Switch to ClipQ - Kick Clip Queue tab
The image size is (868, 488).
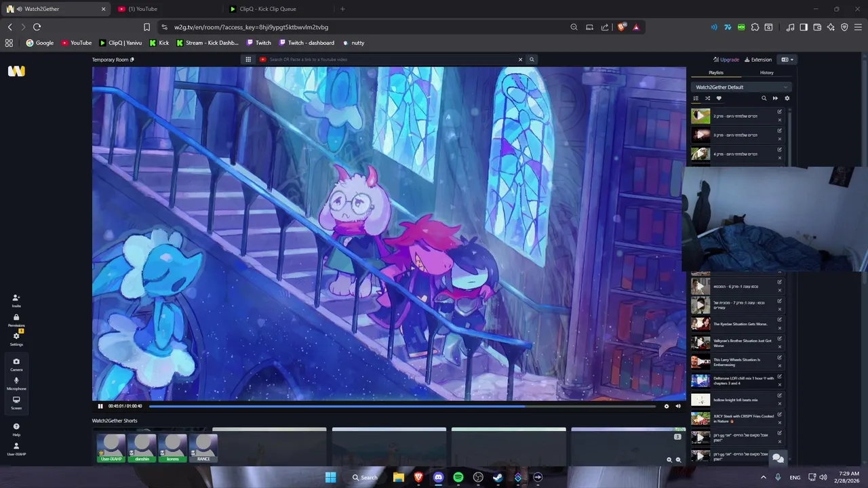pyautogui.click(x=278, y=9)
